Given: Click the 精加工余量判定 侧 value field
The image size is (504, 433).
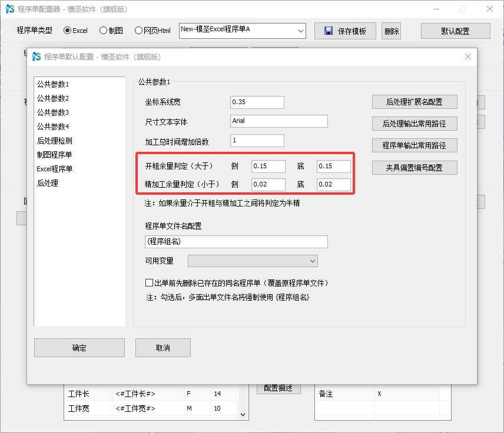Looking at the screenshot, I should [268, 184].
